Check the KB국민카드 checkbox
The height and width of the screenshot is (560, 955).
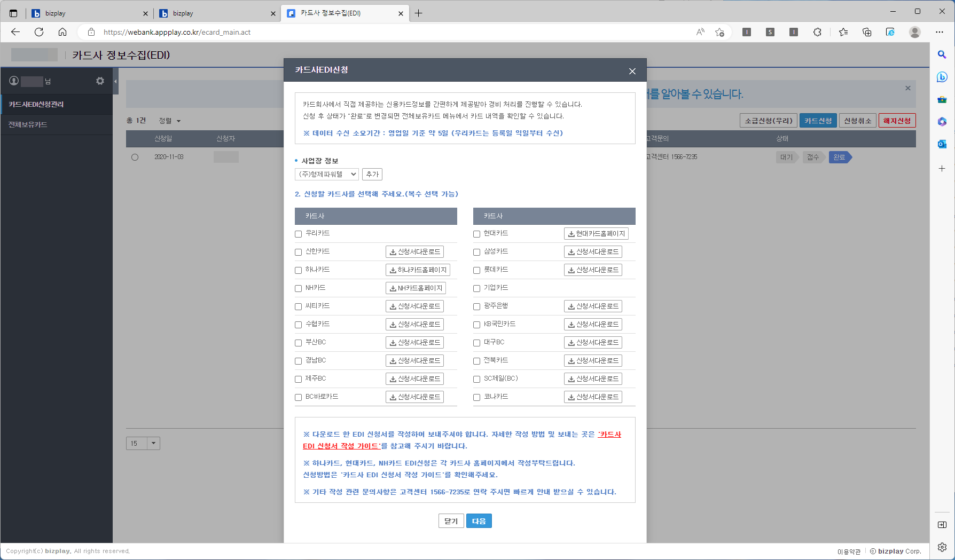[x=477, y=325]
